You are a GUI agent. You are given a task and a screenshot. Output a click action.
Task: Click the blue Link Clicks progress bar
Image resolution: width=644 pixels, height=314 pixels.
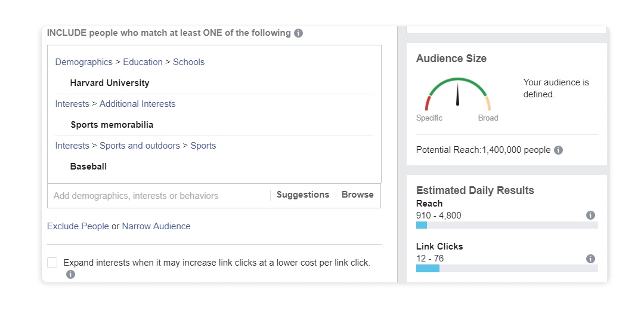pos(428,269)
